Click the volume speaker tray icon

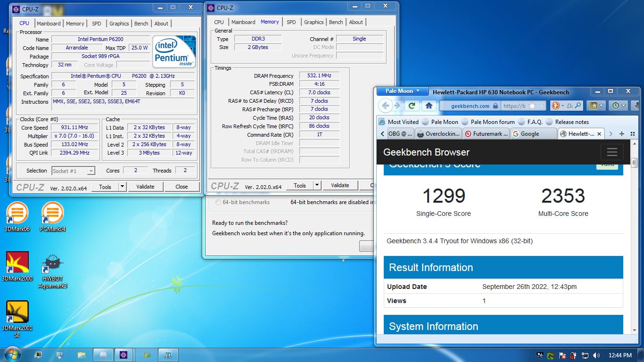596,355
